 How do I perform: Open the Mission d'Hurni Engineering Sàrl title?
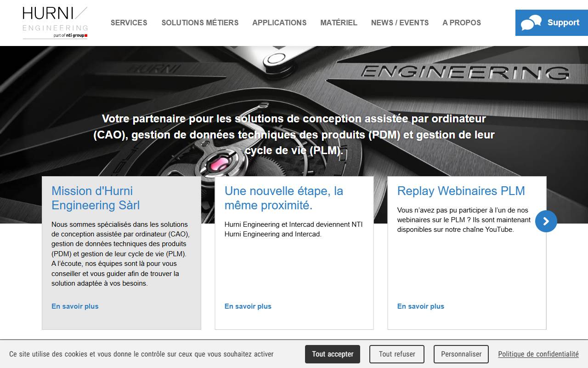[96, 198]
